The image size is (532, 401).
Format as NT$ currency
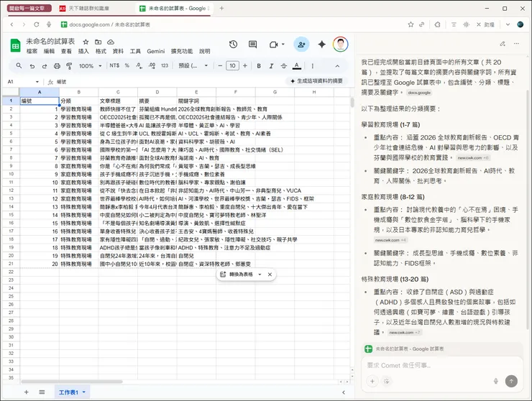114,66
